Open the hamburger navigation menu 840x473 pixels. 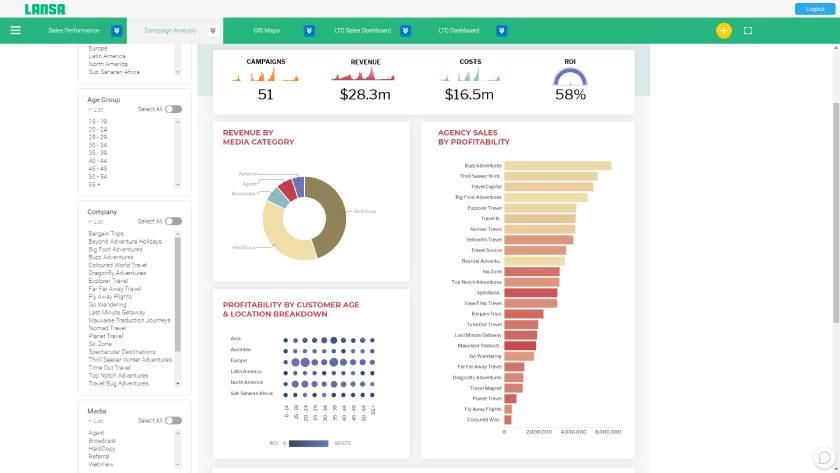[x=16, y=31]
